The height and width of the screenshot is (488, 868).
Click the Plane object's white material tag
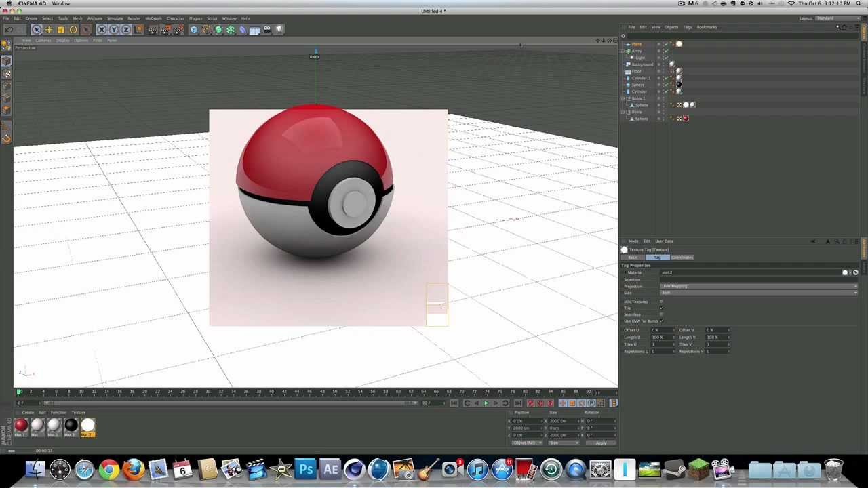(679, 44)
